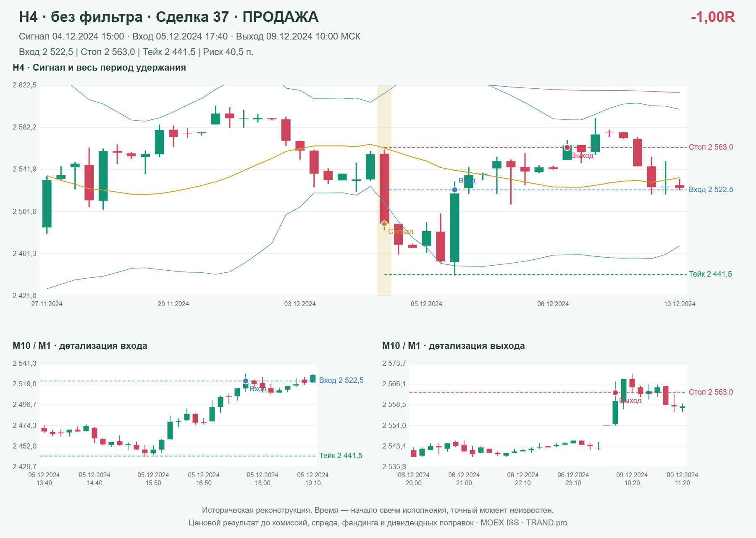Click the time label '09.12.2024 11:20'
The image size is (756, 538).
(682, 479)
